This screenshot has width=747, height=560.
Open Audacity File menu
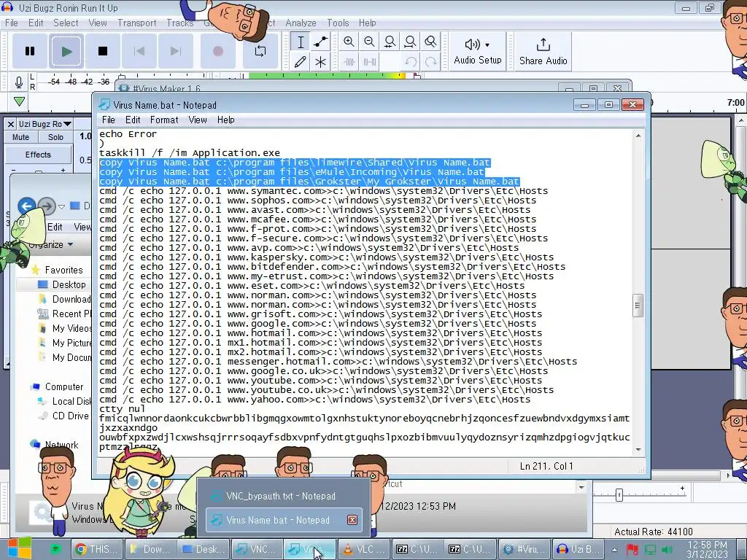point(12,23)
